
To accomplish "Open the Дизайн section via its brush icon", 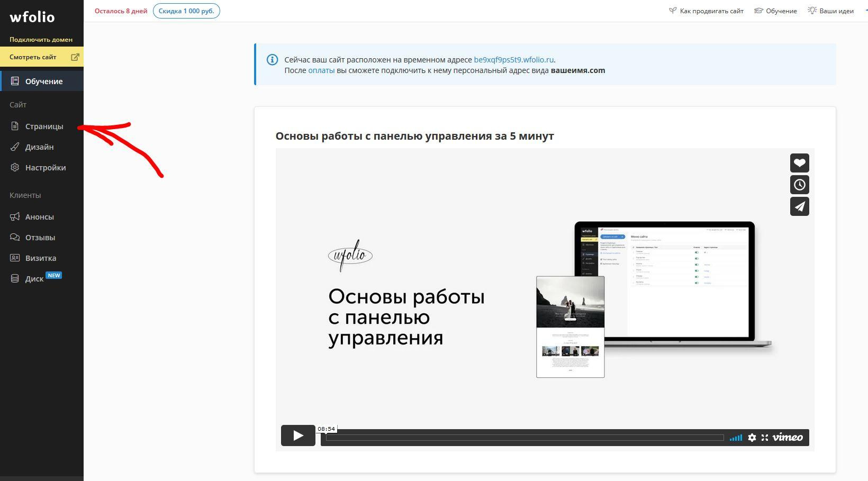I will pos(15,147).
